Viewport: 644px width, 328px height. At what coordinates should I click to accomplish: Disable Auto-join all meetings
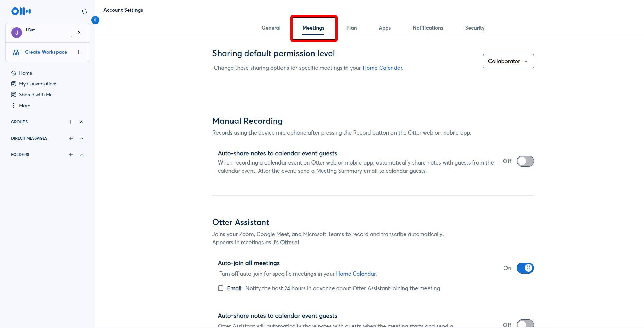coord(525,268)
